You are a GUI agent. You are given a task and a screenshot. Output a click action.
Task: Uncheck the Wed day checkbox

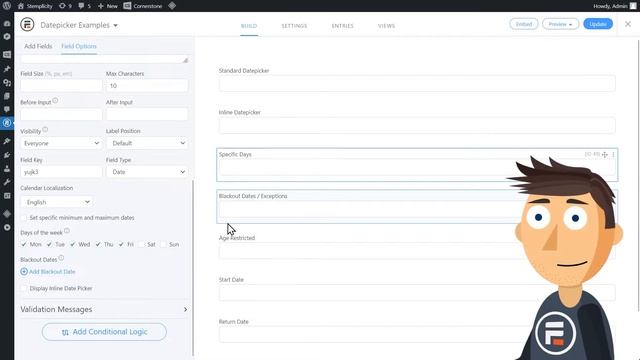(73, 244)
